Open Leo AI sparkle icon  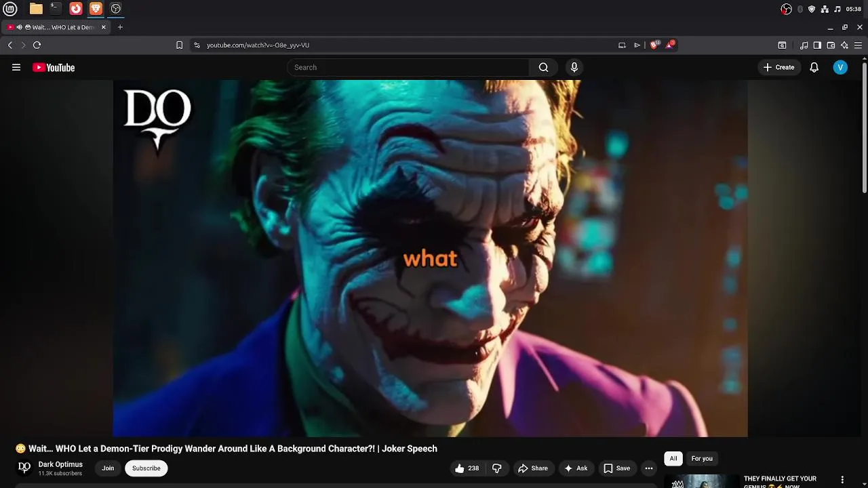844,45
